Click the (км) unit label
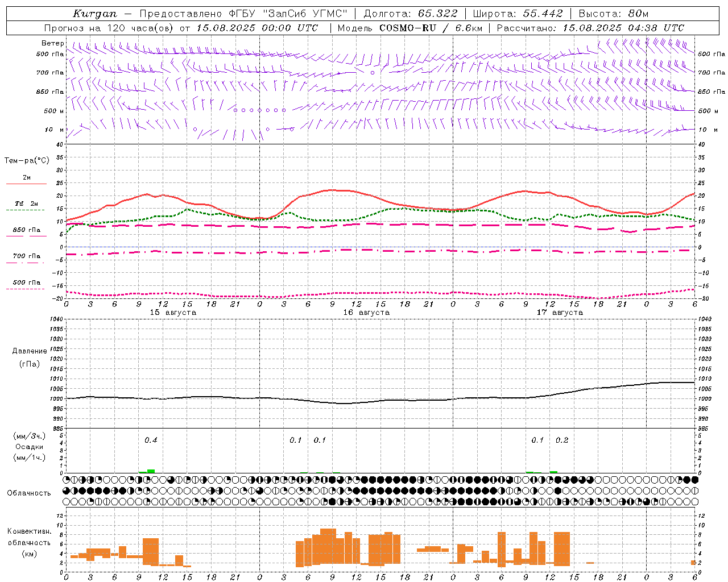Image resolution: width=728 pixels, height=582 pixels. click(x=30, y=554)
